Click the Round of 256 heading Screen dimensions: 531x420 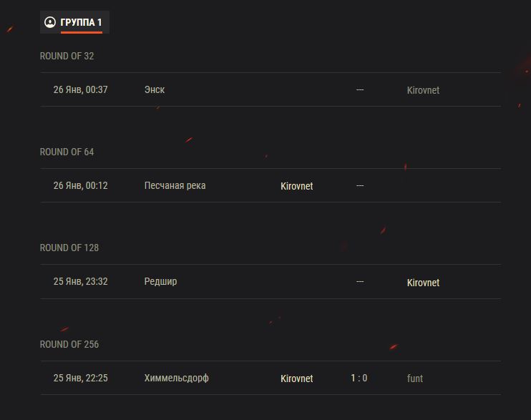coord(69,344)
